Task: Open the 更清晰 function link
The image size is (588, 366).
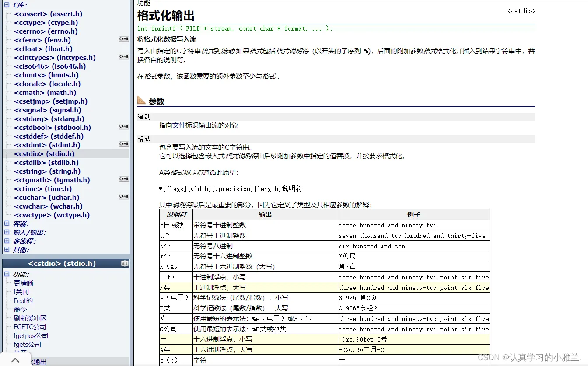Action: 24,283
